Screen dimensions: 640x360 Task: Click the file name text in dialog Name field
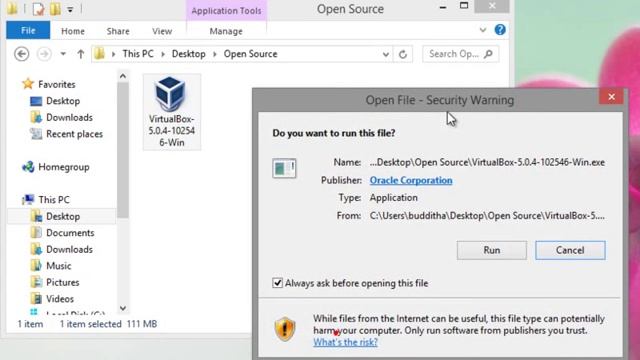(487, 162)
